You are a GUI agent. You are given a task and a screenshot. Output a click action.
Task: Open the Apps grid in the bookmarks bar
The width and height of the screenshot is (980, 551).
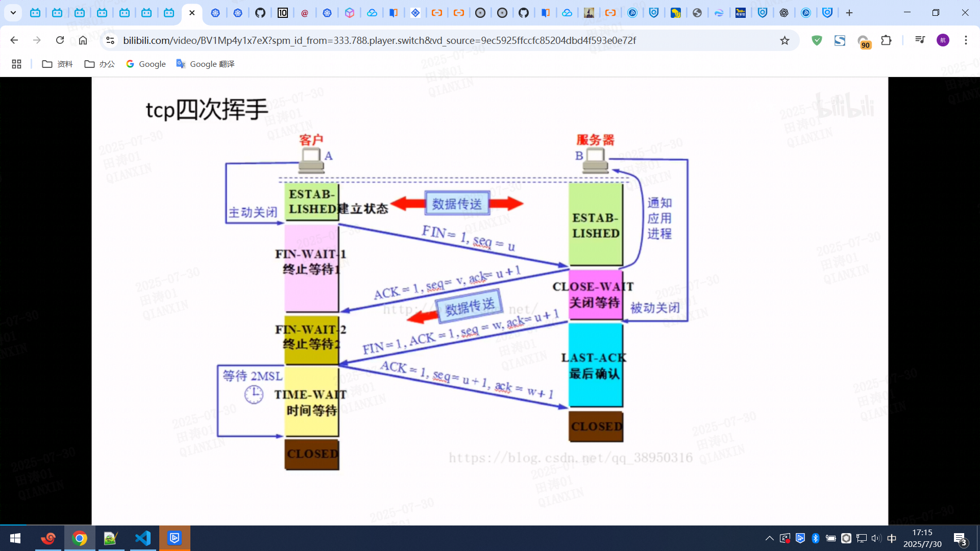point(16,64)
